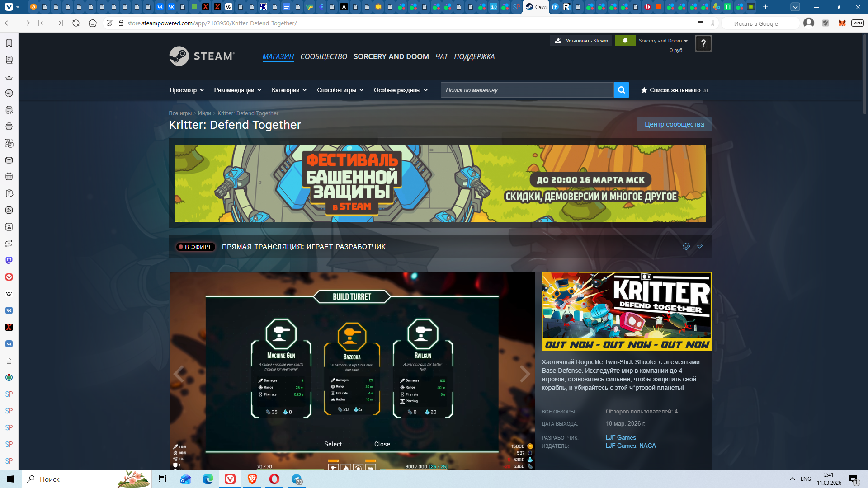The width and height of the screenshot is (868, 488).
Task: Open broadcast settings gear icon
Action: (686, 246)
